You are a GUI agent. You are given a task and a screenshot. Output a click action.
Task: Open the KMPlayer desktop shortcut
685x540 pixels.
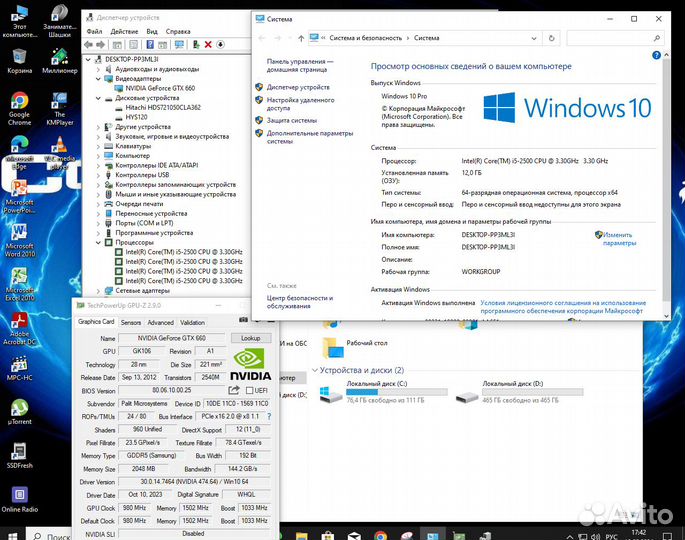tap(59, 108)
